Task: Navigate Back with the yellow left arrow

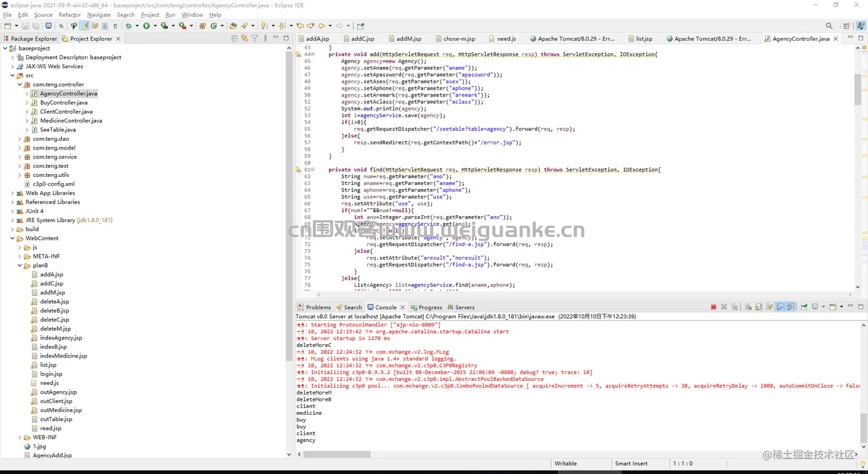Action: pyautogui.click(x=321, y=26)
